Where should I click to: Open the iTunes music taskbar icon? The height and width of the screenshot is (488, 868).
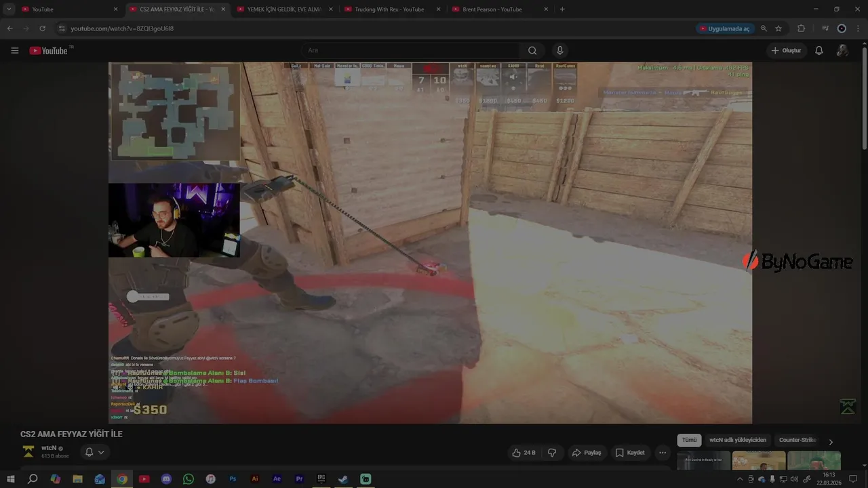tap(210, 479)
